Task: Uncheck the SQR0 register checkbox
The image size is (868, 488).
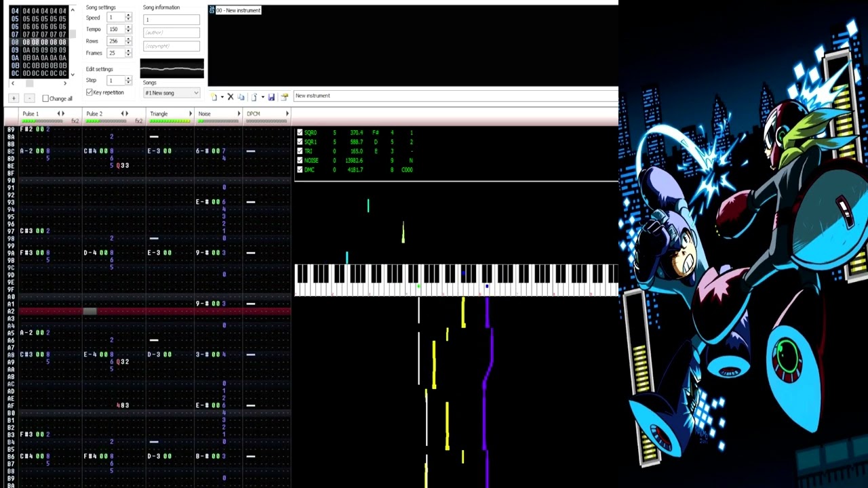Action: click(x=300, y=133)
